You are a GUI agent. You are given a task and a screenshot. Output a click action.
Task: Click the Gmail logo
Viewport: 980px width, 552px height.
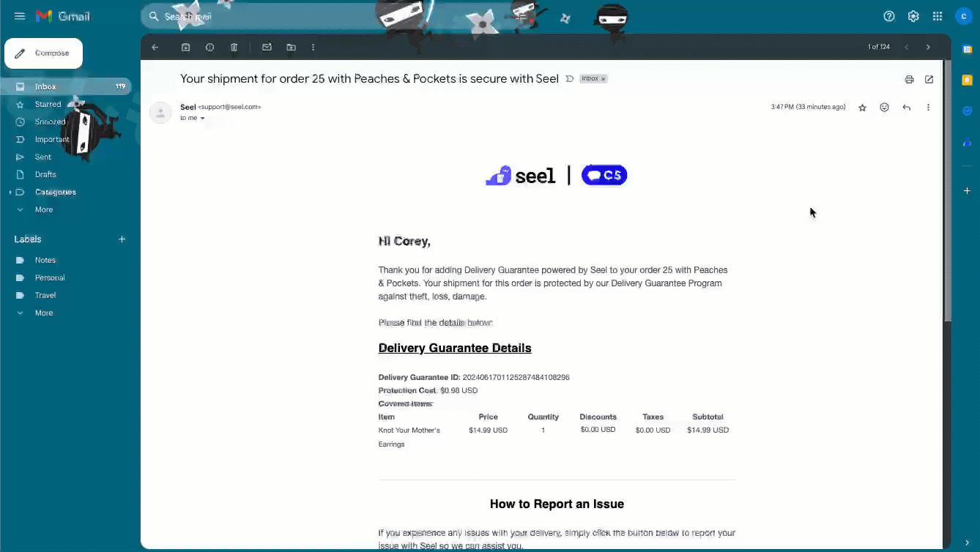62,16
